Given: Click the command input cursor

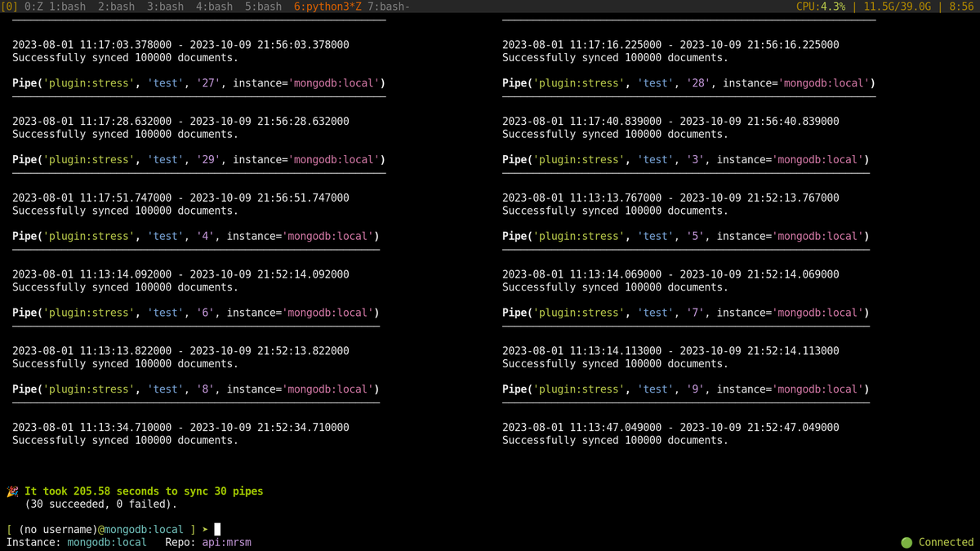Looking at the screenshot, I should [x=217, y=530].
